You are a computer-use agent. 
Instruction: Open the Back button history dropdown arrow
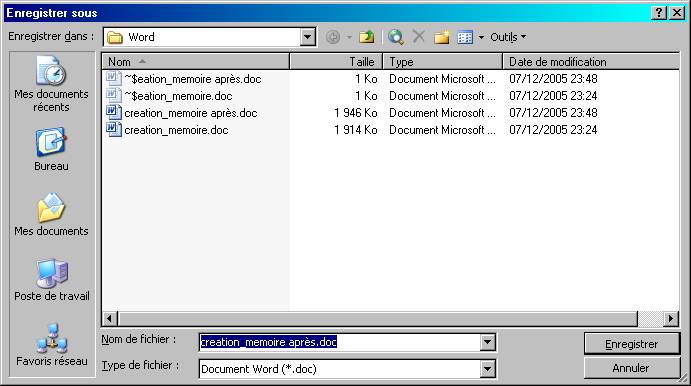click(x=349, y=37)
